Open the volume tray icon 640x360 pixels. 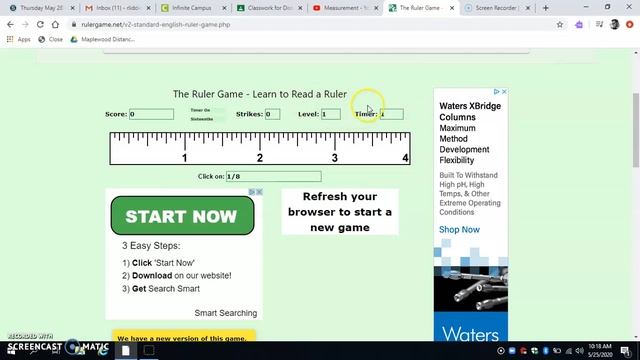pyautogui.click(x=580, y=351)
